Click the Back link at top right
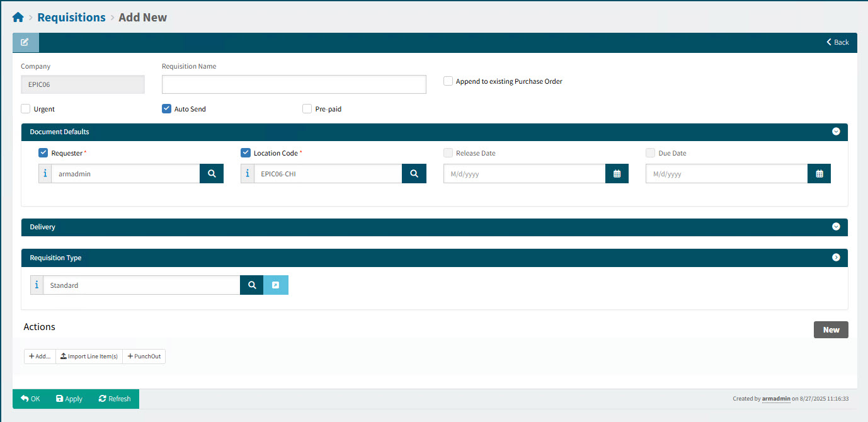The width and height of the screenshot is (868, 422). click(837, 42)
